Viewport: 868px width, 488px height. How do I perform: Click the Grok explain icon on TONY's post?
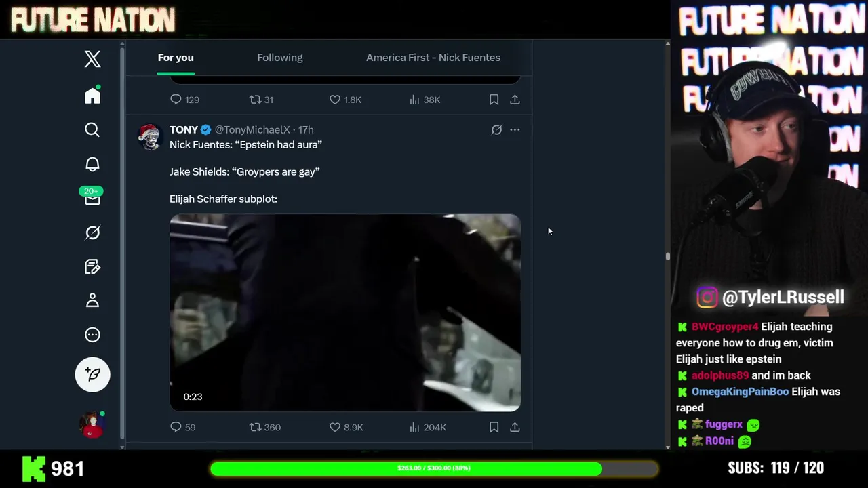point(496,129)
